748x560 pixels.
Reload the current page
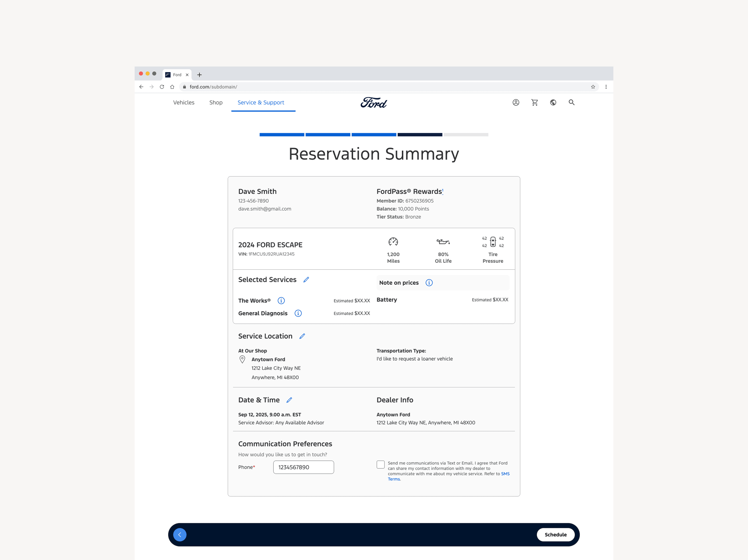click(x=162, y=87)
